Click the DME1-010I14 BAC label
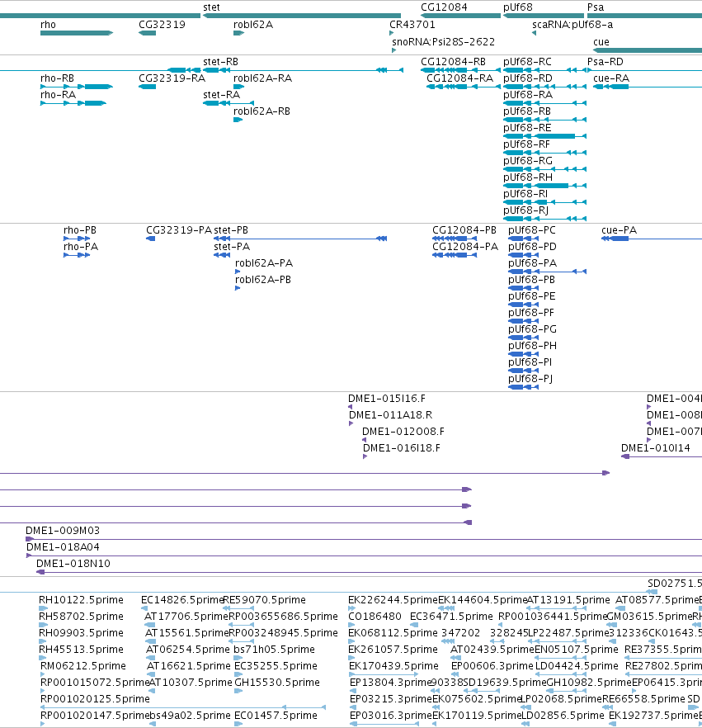 [x=655, y=448]
